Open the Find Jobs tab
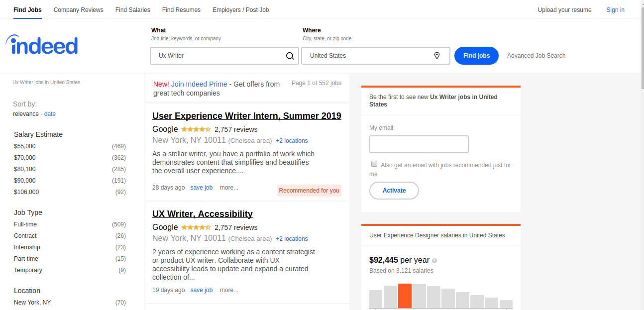Screen dimensions: 644x310 (x=27, y=10)
